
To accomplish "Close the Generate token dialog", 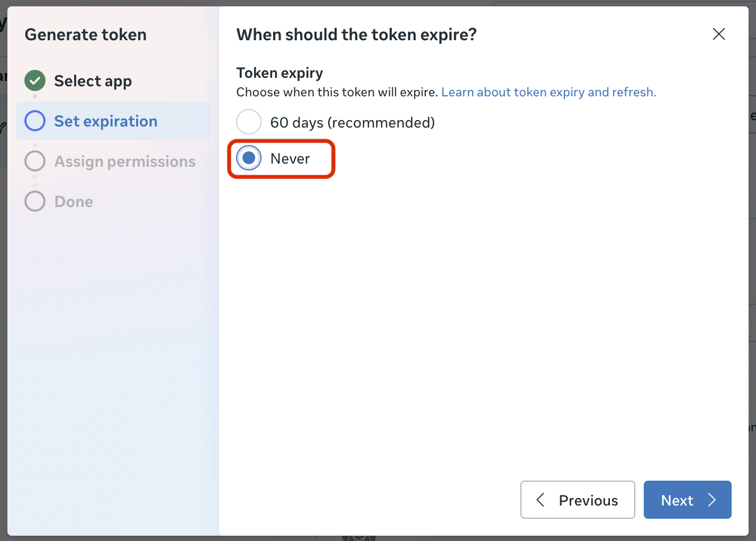I will (x=718, y=34).
